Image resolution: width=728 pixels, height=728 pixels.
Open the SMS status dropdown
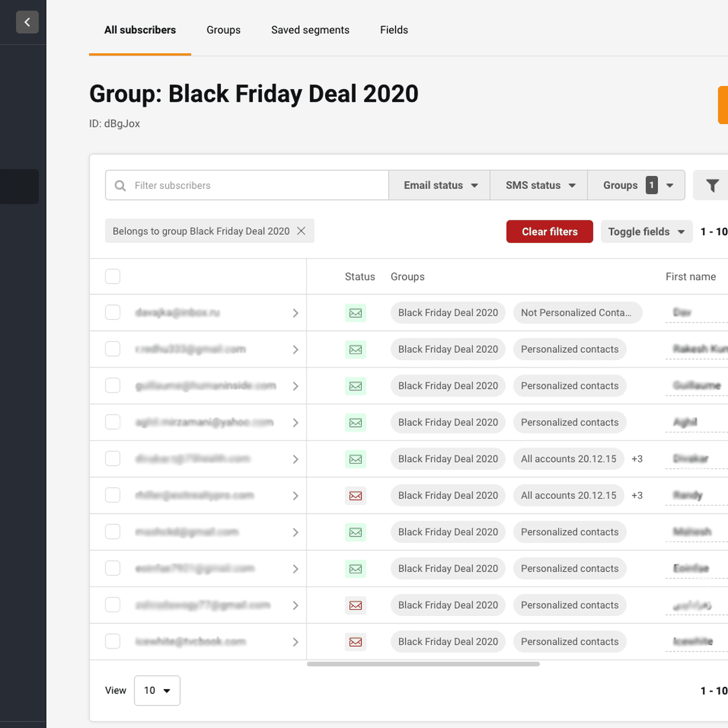[x=539, y=185]
